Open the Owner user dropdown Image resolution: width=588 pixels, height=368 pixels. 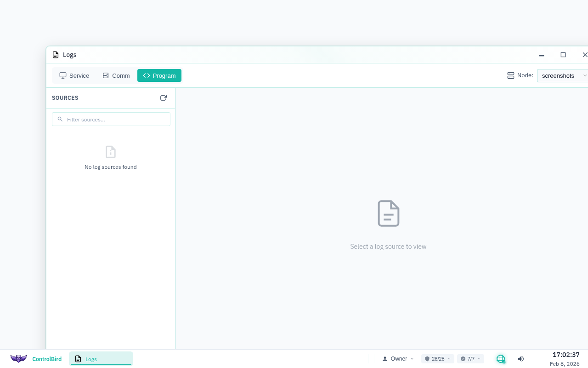click(398, 359)
